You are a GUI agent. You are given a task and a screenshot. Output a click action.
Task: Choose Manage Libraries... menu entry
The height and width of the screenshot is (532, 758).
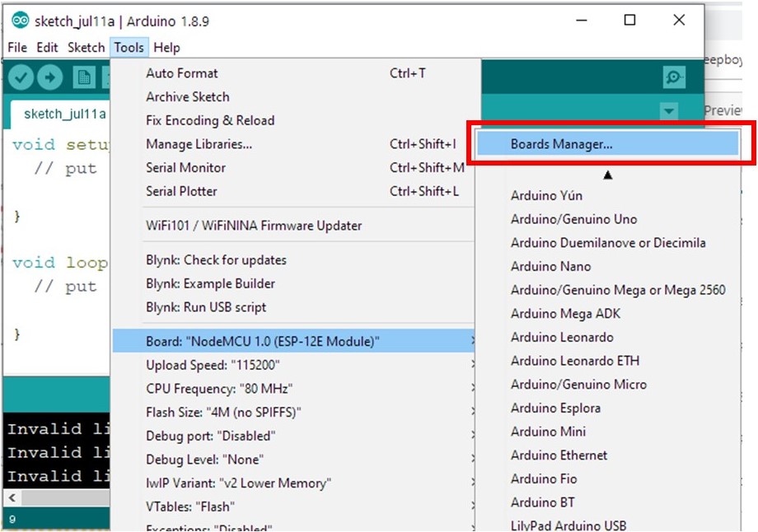pos(199,144)
